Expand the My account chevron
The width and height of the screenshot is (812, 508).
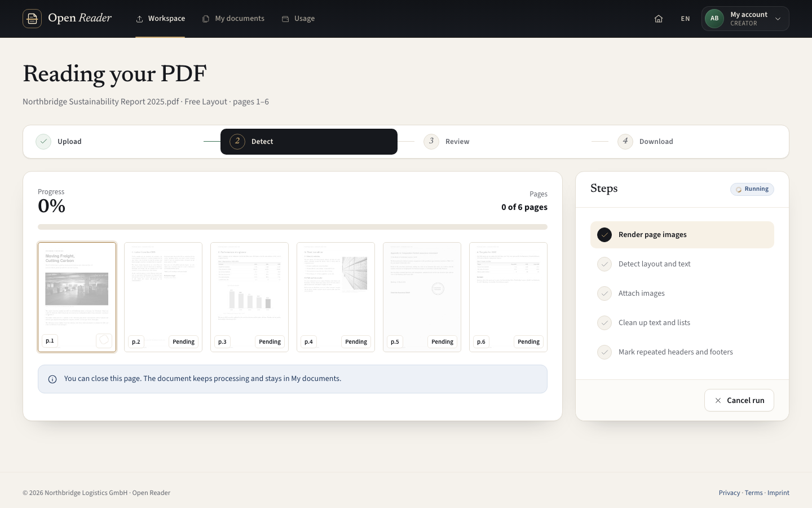pos(778,19)
